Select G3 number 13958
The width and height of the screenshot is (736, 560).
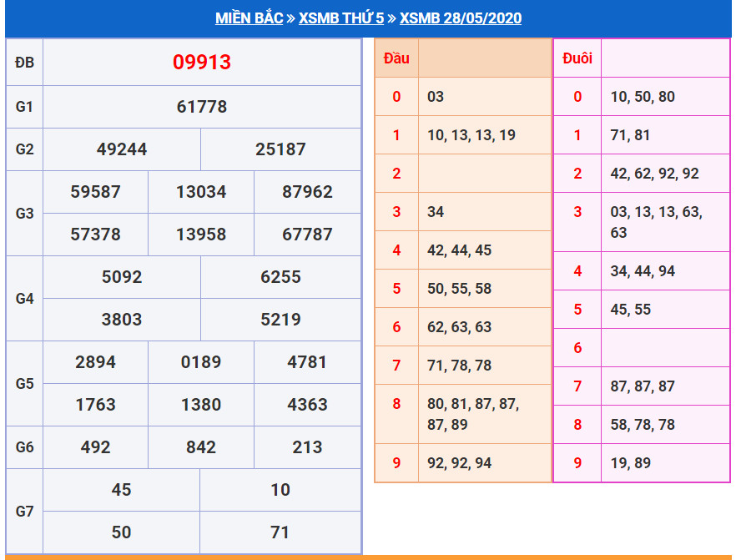201,235
